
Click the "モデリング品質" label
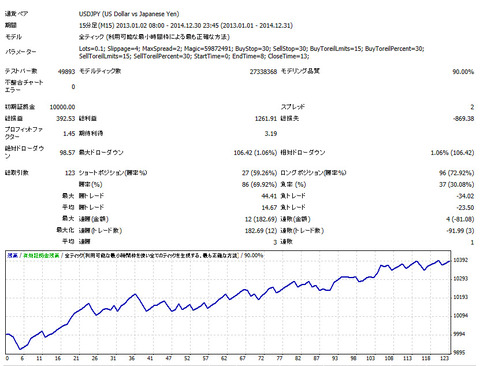click(x=300, y=71)
